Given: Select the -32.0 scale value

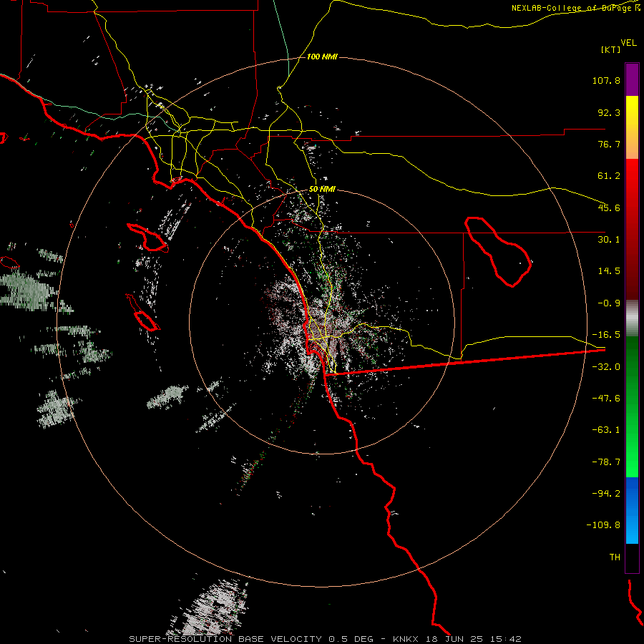Looking at the screenshot, I should click(606, 367).
